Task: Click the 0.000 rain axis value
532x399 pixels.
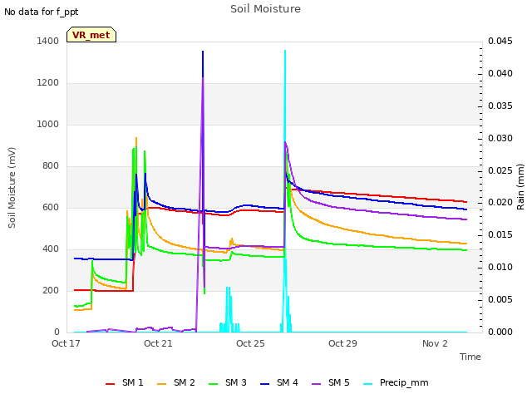Action: (x=500, y=332)
